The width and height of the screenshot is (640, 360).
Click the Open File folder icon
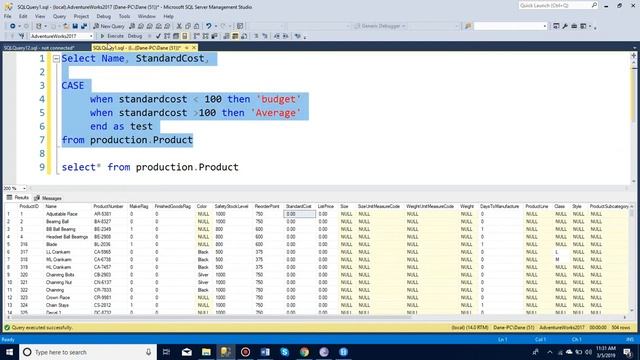66,26
